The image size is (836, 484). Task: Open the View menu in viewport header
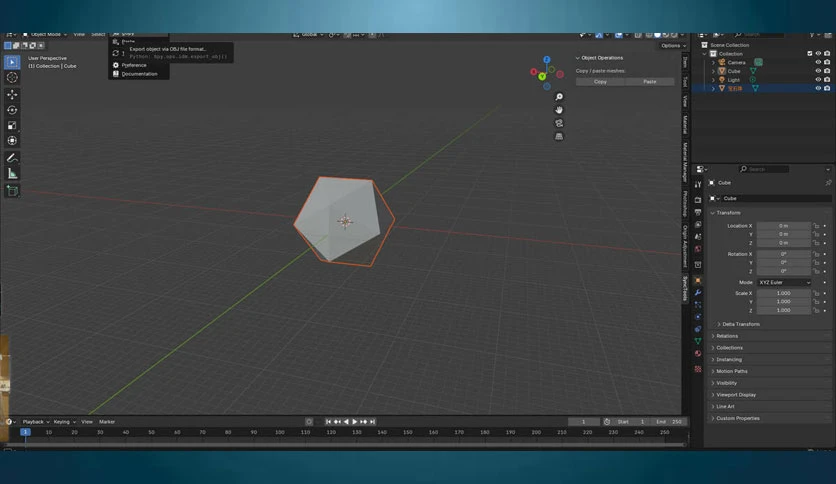tap(79, 35)
